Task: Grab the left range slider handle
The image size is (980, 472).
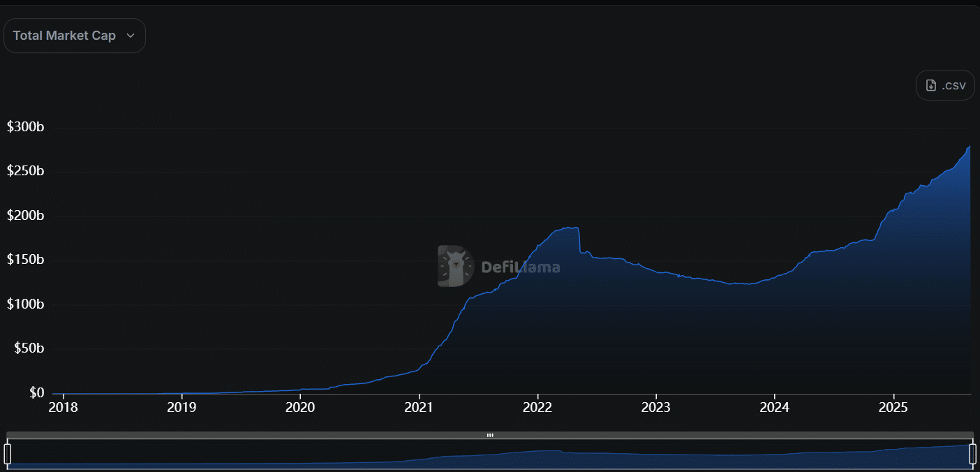Action: pyautogui.click(x=8, y=454)
